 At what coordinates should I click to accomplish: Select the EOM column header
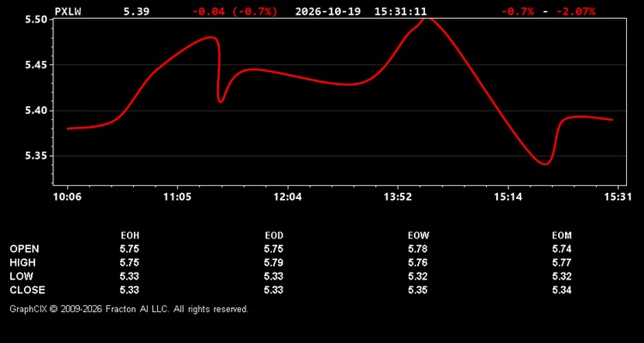click(x=562, y=236)
